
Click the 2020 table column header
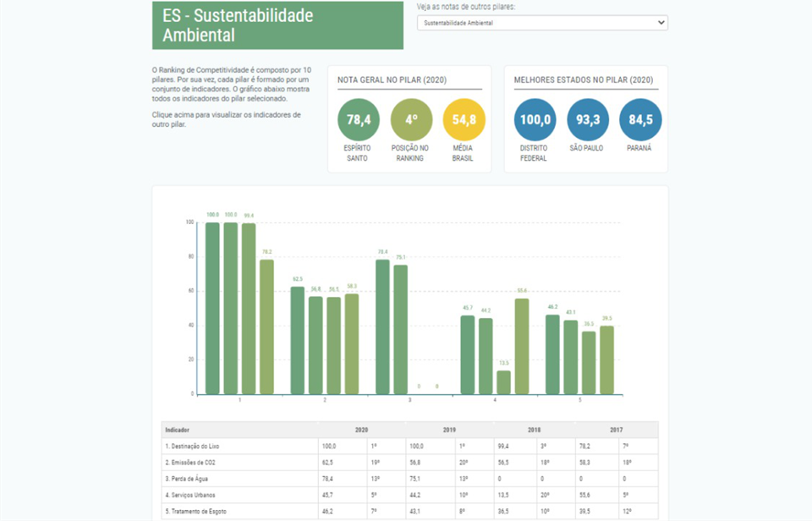click(361, 430)
